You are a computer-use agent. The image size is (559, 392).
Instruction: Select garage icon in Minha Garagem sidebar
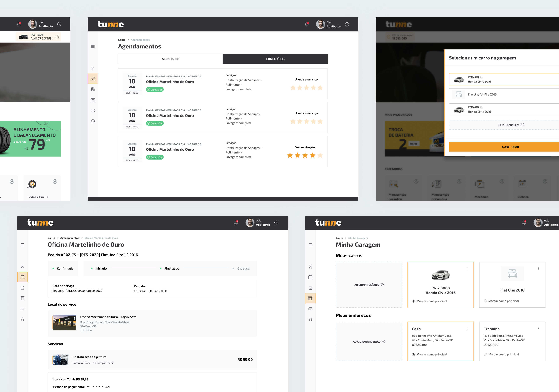(x=310, y=298)
